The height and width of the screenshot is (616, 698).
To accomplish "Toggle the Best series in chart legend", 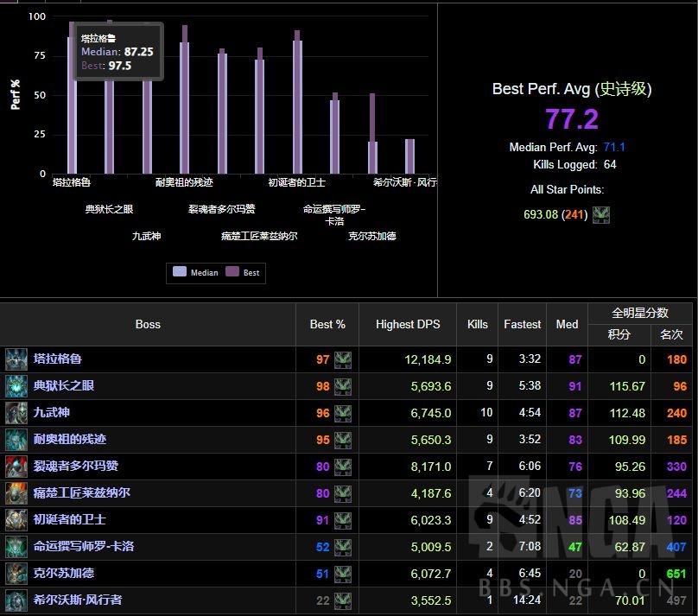I will tap(244, 272).
